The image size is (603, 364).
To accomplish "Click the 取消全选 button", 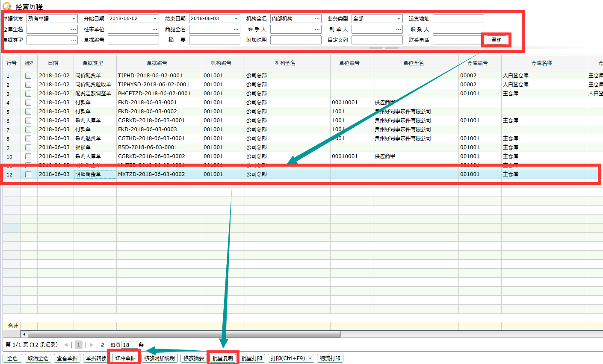I will 38,358.
